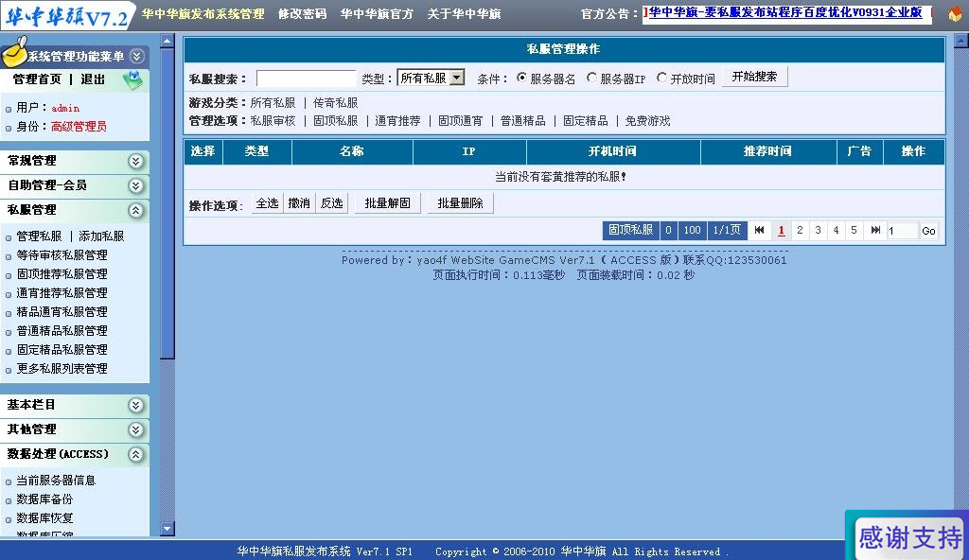Open 当前服务器信息
This screenshot has height=560, width=969.
point(56,481)
